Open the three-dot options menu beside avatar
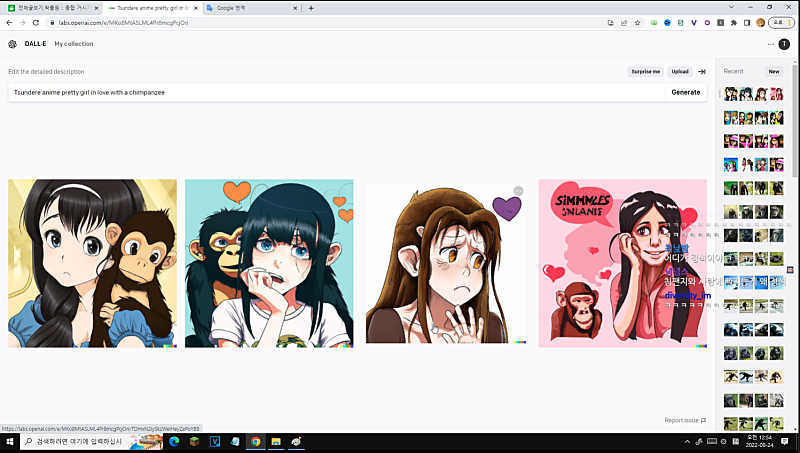Screen dimensions: 800x453 (x=770, y=44)
